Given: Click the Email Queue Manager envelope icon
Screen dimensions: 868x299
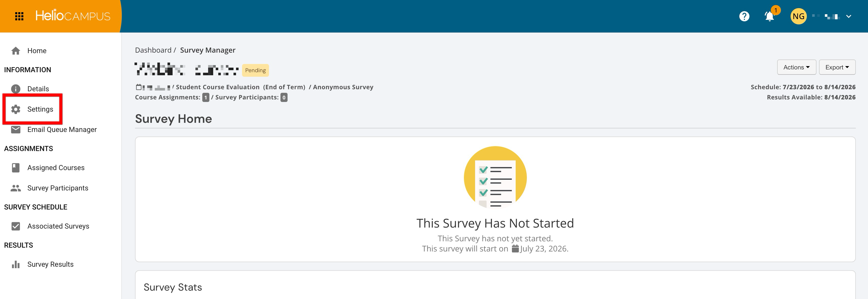Looking at the screenshot, I should click(15, 130).
